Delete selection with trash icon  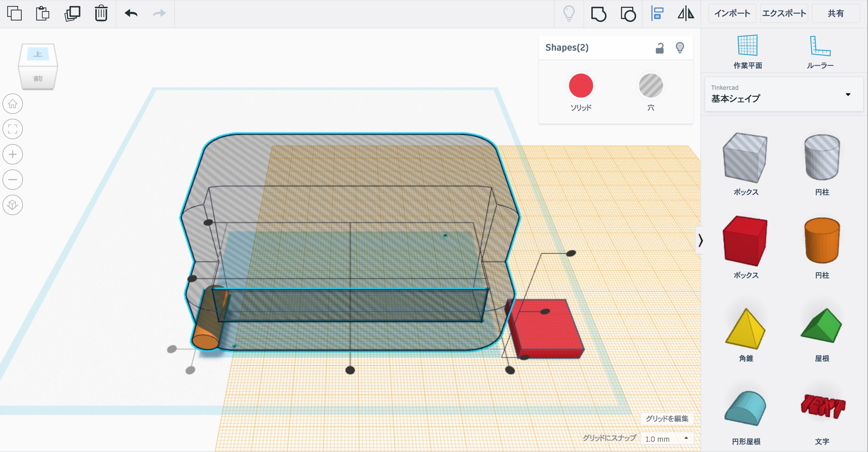point(101,14)
